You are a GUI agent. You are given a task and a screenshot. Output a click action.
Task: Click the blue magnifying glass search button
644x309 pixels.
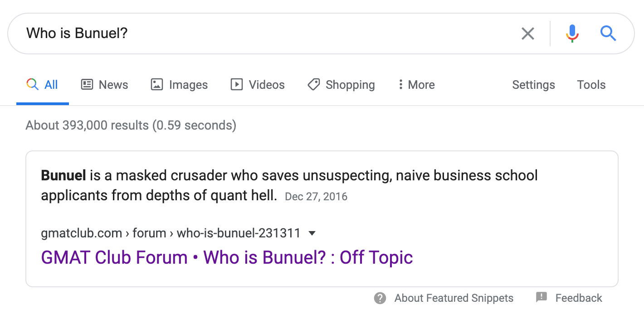[x=608, y=33]
